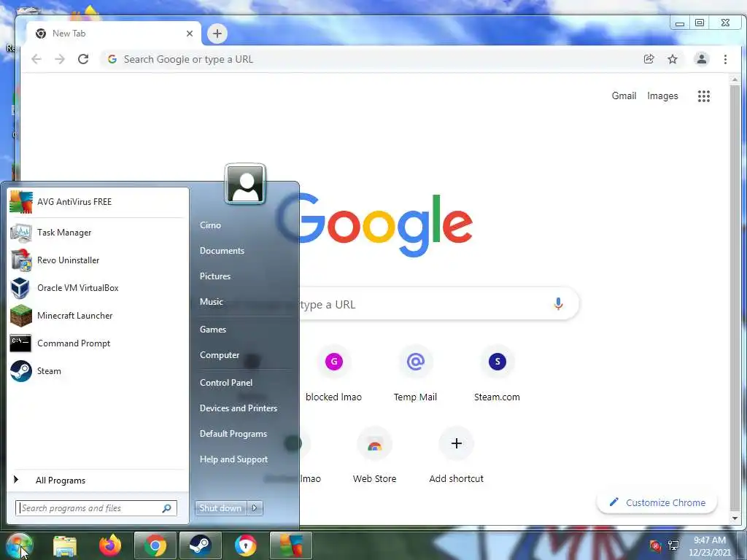The image size is (747, 560).
Task: Open the Chrome profile avatar
Action: pos(701,59)
